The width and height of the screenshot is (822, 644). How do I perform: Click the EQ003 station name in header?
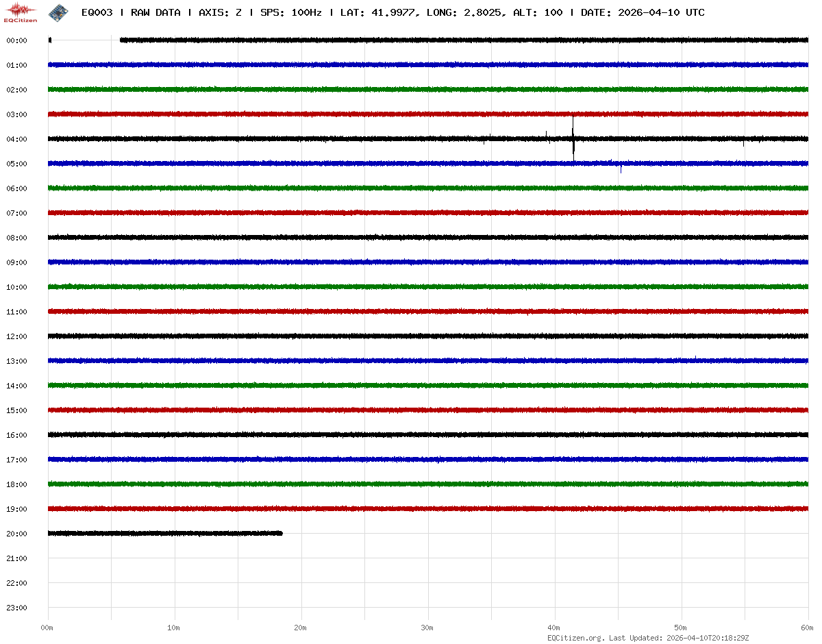pyautogui.click(x=97, y=13)
